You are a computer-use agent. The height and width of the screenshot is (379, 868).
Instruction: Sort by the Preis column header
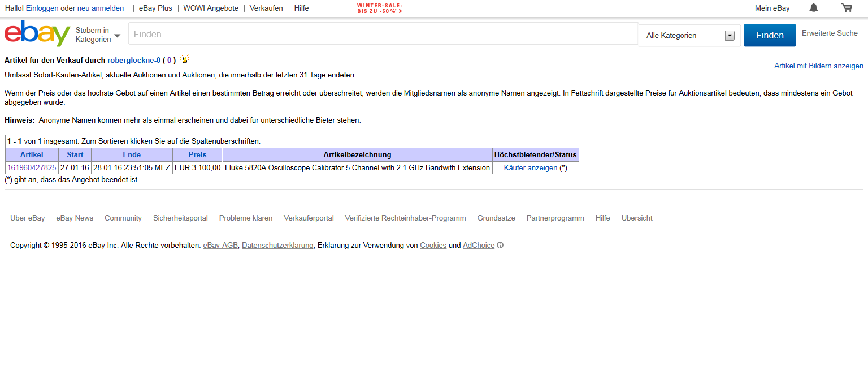pyautogui.click(x=198, y=154)
